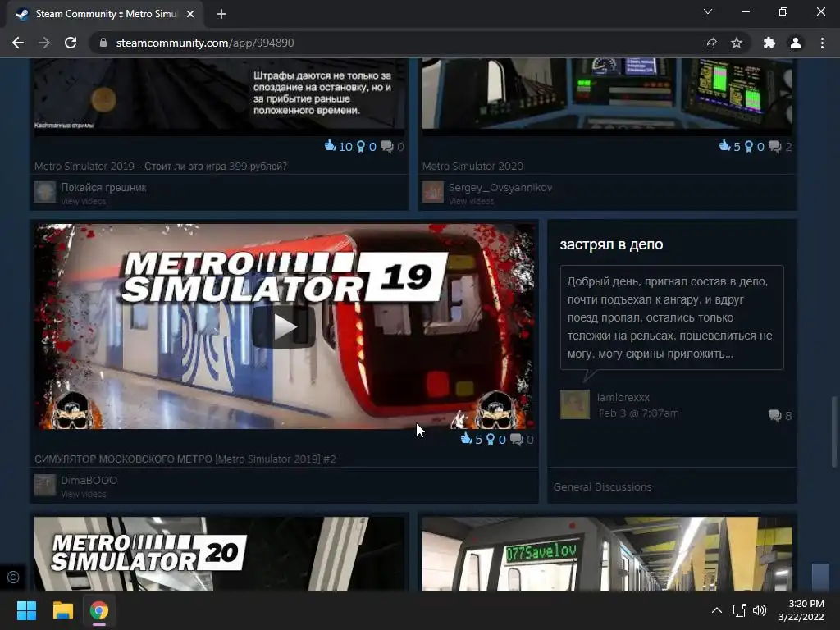Bookmark this page with the star icon
Screen dimensions: 840x630
pyautogui.click(x=737, y=43)
